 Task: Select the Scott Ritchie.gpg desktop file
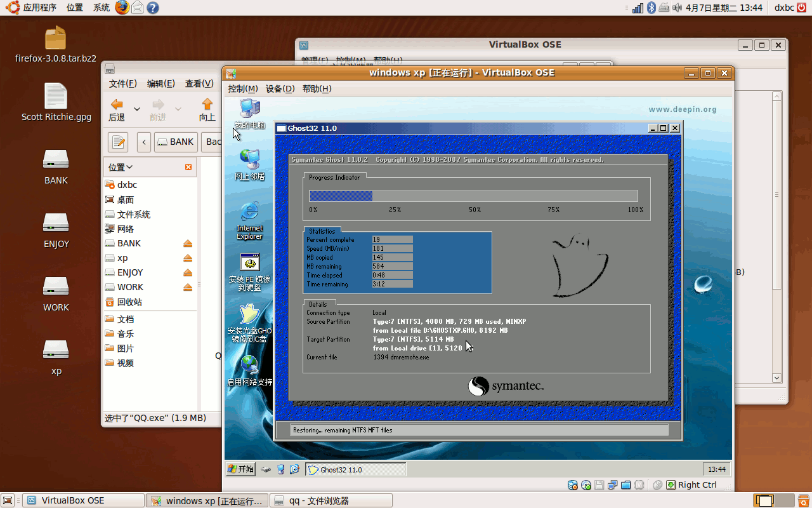tap(56, 102)
